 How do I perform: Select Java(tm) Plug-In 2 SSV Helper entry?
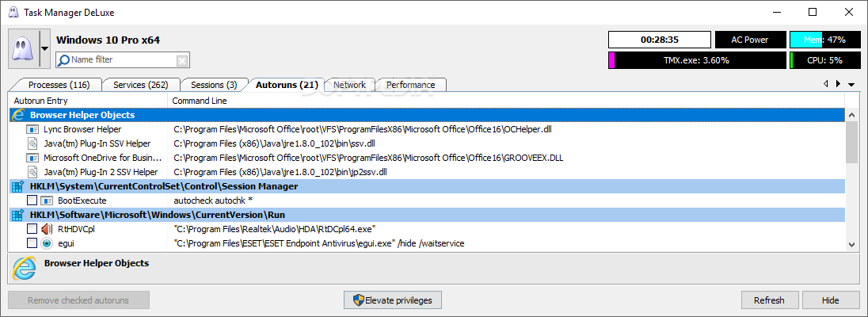(x=101, y=172)
